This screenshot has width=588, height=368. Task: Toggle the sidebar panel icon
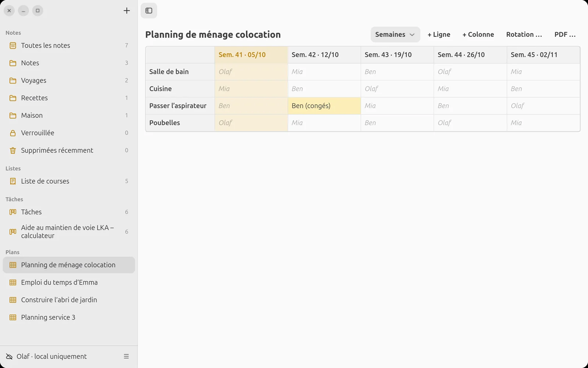point(149,11)
